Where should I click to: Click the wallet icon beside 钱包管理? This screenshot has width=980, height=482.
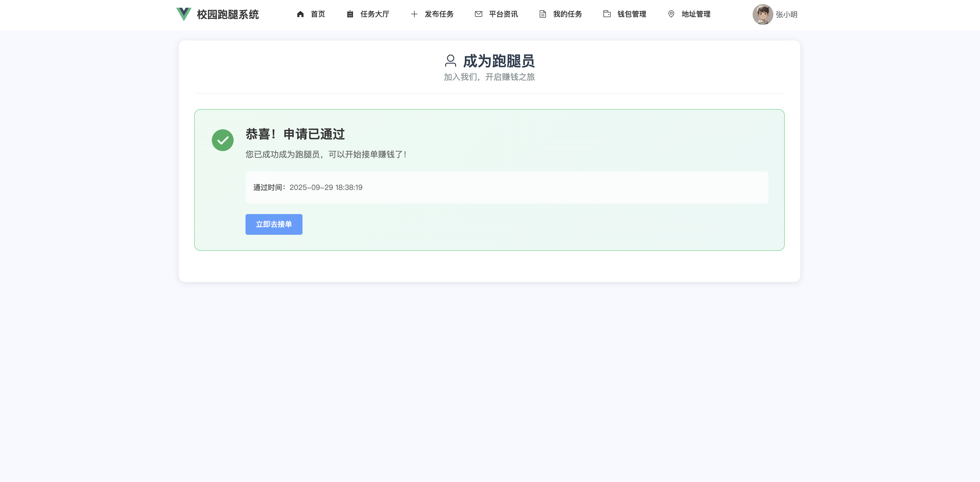pos(607,14)
